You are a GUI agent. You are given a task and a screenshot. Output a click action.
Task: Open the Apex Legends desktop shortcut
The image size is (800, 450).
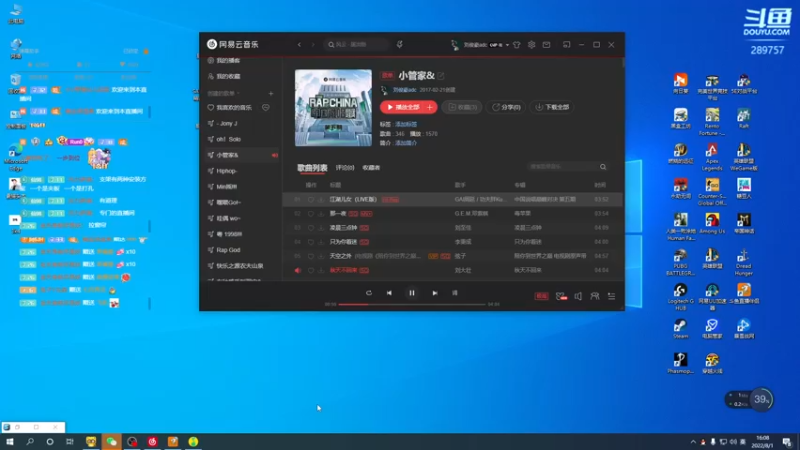pos(712,157)
